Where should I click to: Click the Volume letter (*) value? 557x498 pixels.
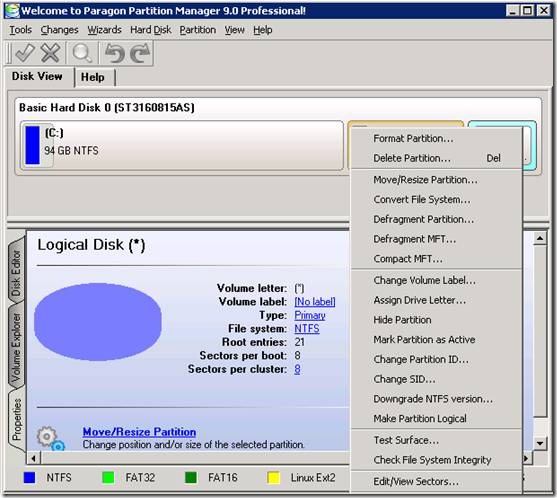click(x=299, y=288)
